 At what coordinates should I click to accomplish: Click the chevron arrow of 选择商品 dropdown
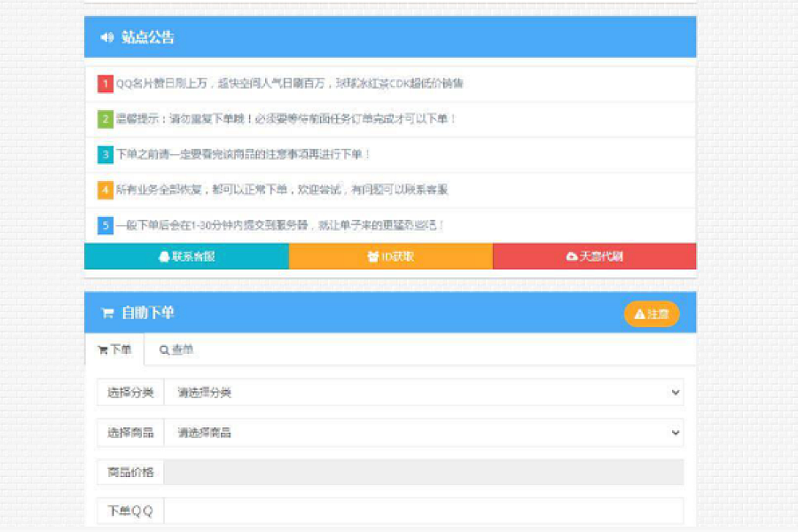click(x=676, y=433)
